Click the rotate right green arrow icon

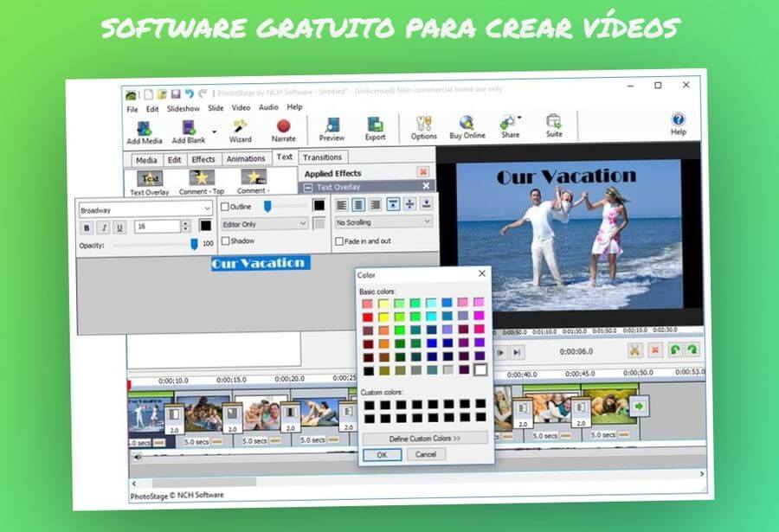(692, 349)
